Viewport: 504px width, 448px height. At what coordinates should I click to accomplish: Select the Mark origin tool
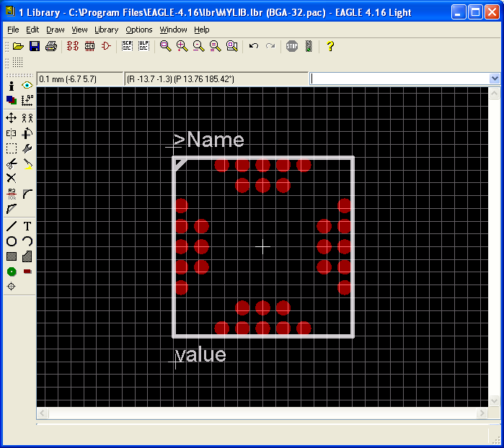[x=27, y=101]
